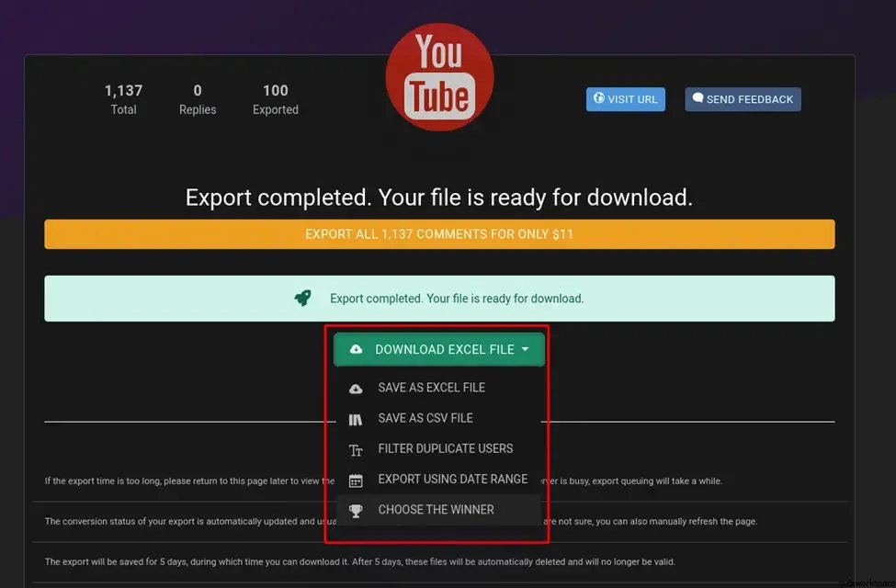Select Filter Duplicate Users menu entry
Image resolution: width=896 pixels, height=588 pixels.
[438, 448]
